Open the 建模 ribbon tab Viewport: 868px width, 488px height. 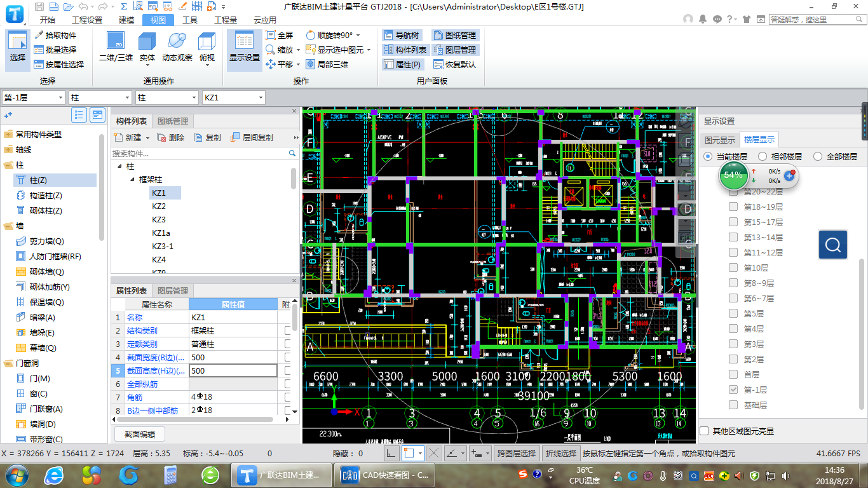126,20
